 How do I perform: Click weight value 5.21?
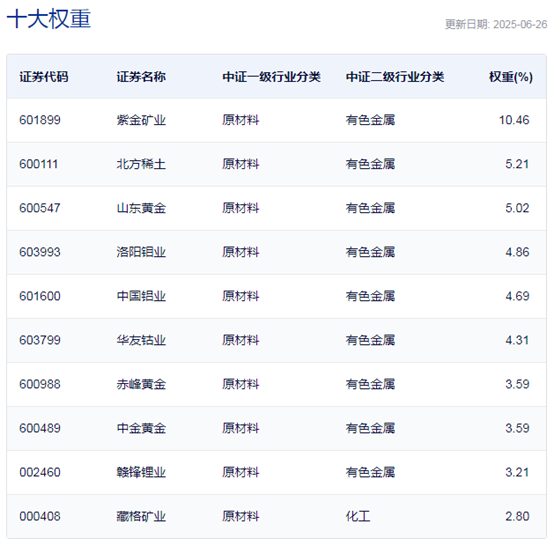pos(517,164)
